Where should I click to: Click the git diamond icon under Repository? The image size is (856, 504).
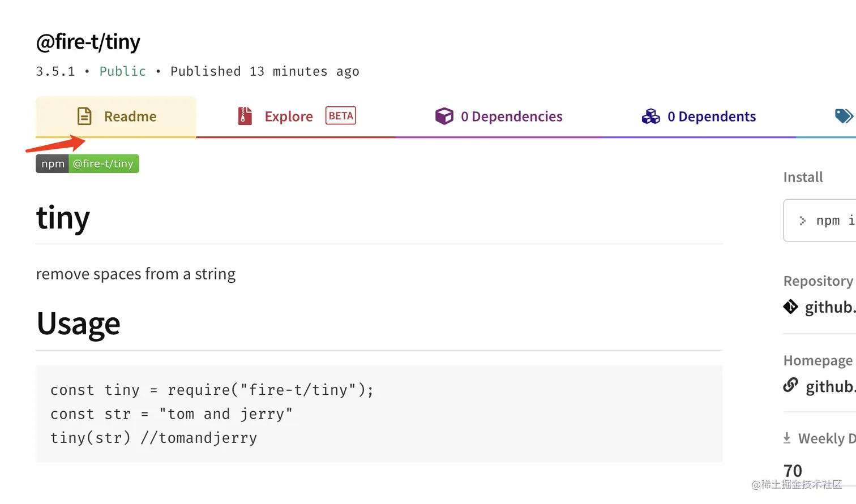[790, 307]
